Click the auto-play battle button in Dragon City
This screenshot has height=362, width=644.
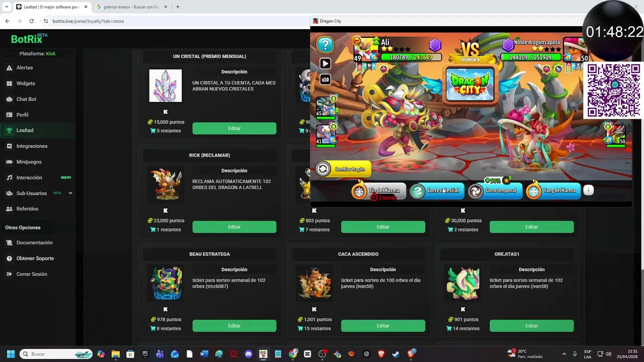(x=325, y=63)
